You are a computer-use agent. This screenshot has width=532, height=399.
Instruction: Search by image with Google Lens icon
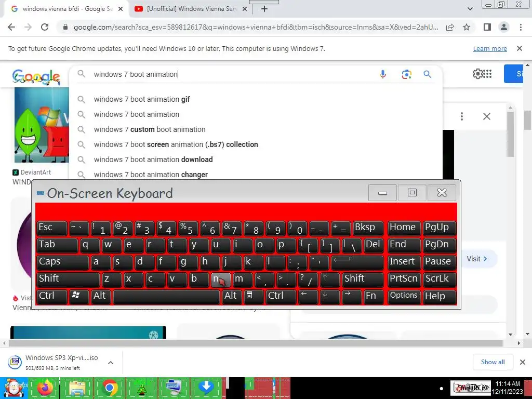[x=406, y=74]
